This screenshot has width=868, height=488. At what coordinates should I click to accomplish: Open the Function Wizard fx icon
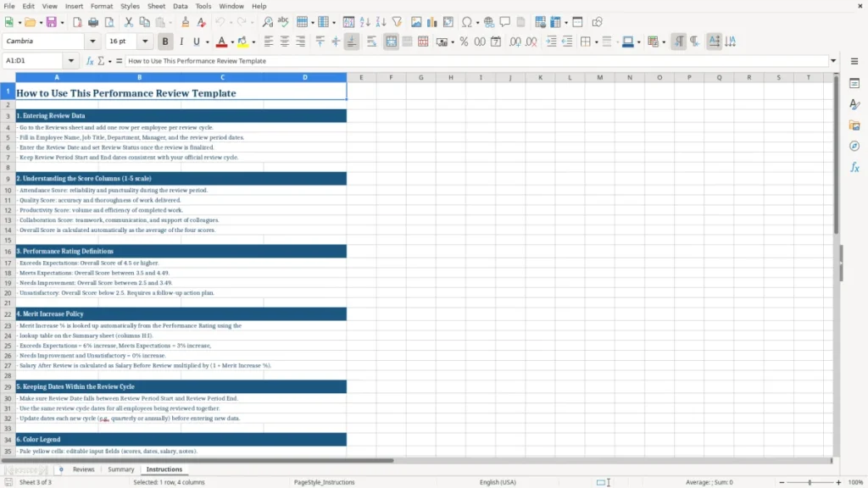[90, 61]
